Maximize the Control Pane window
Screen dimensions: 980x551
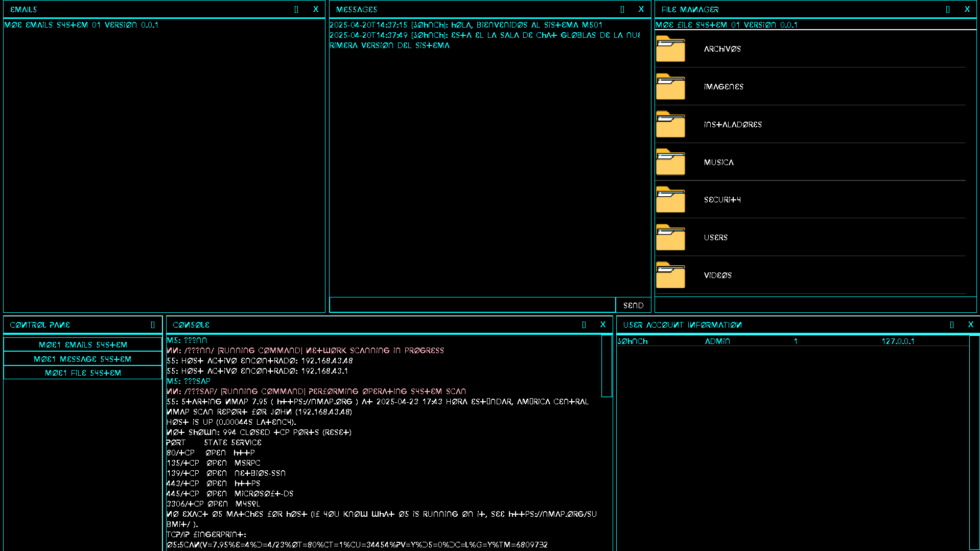pyautogui.click(x=153, y=325)
